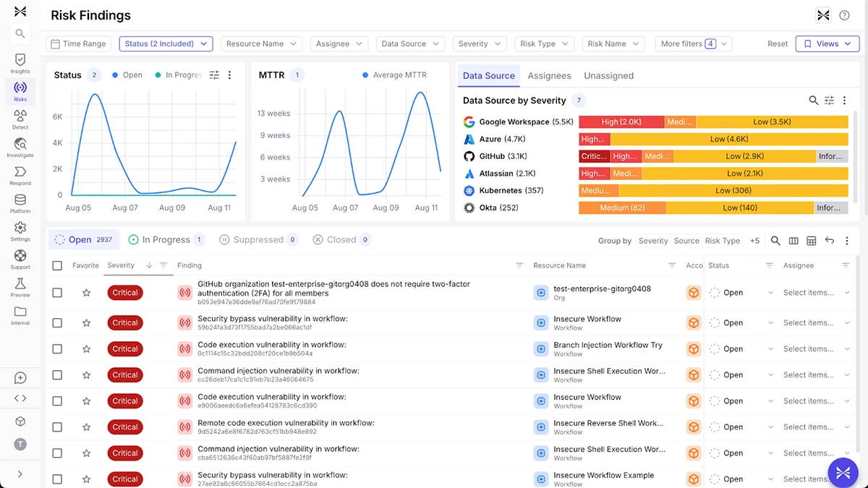Open the Detect sidebar icon

[x=20, y=119]
